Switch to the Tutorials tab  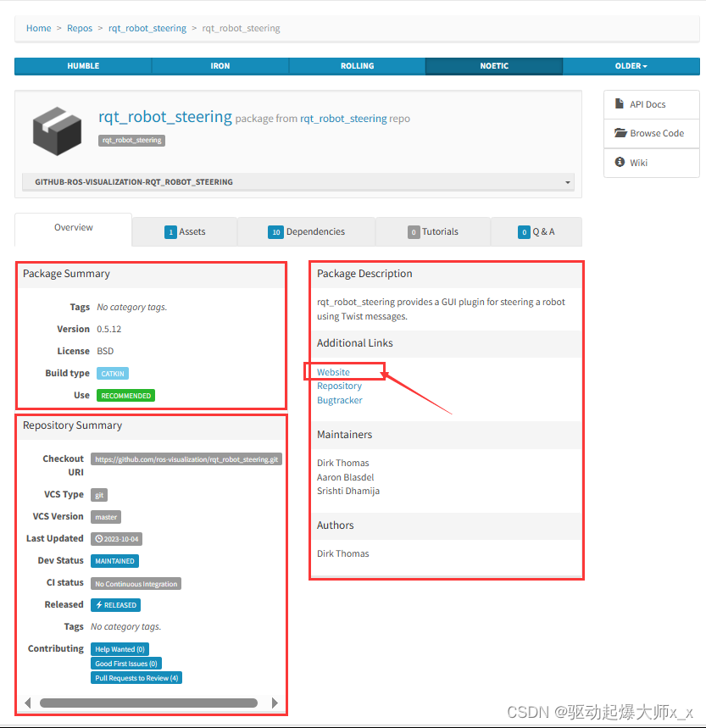click(x=433, y=231)
